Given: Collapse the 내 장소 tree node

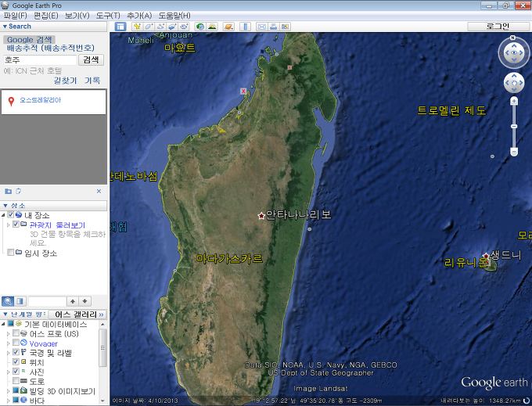Looking at the screenshot, I should pyautogui.click(x=3, y=215).
